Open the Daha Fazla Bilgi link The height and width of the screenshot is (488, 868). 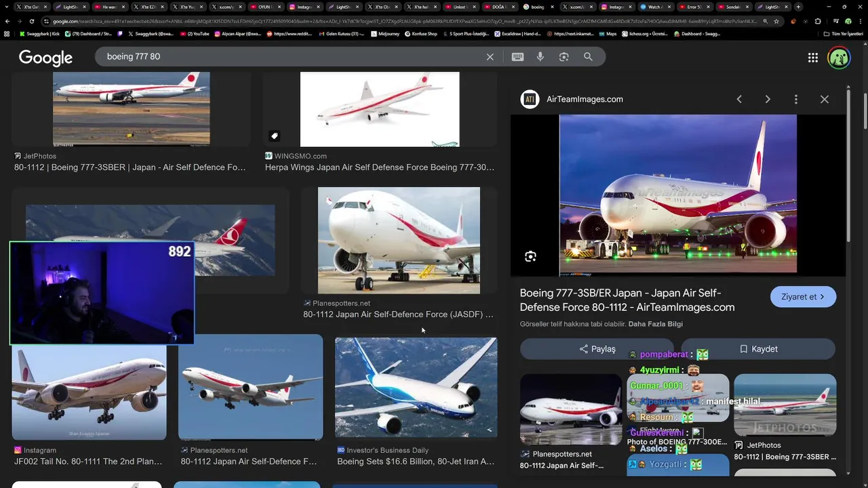656,324
